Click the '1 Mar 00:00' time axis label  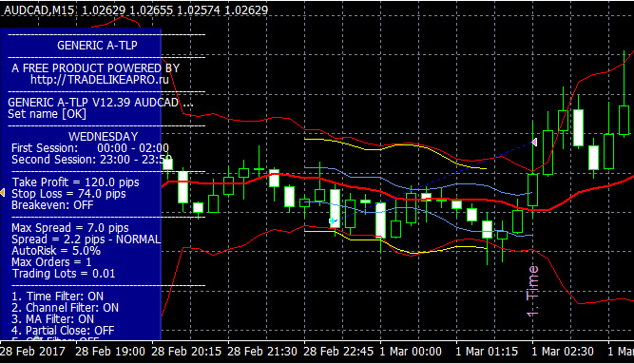(x=411, y=351)
